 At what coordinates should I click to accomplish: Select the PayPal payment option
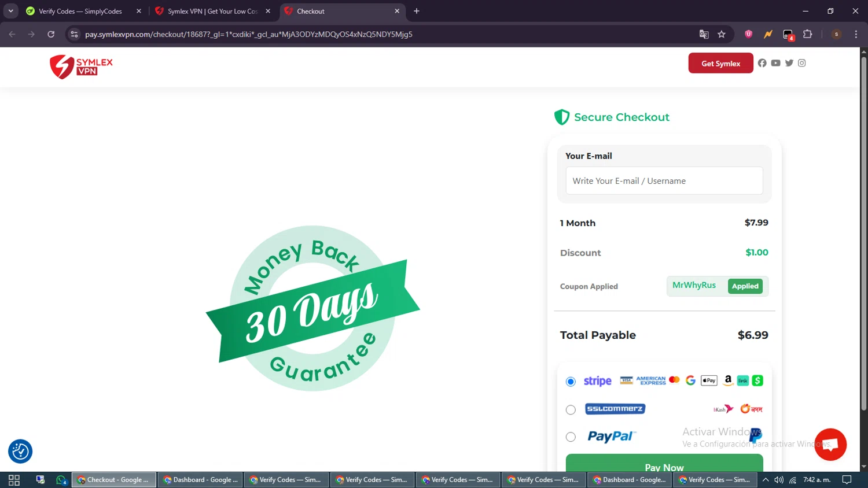571,437
